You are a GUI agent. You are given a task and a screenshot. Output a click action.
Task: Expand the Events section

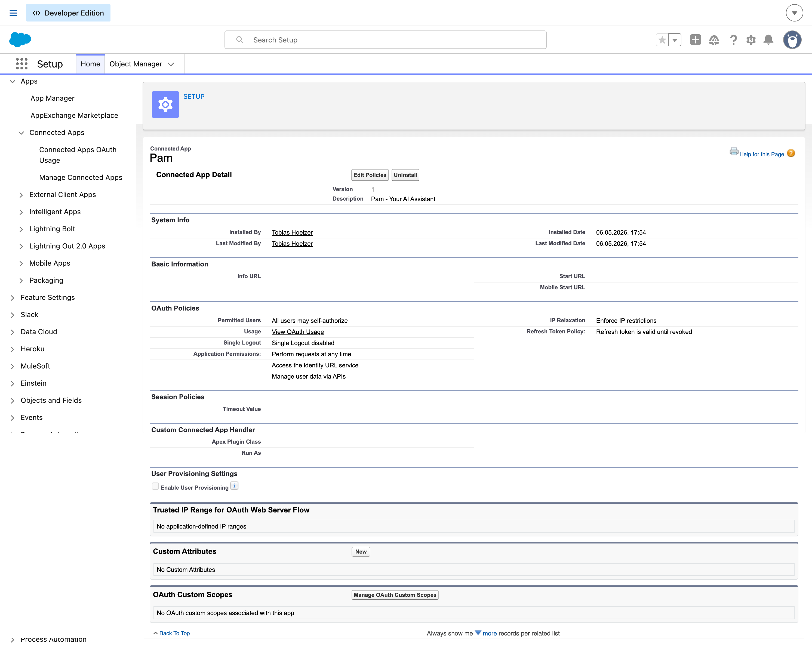(x=13, y=418)
